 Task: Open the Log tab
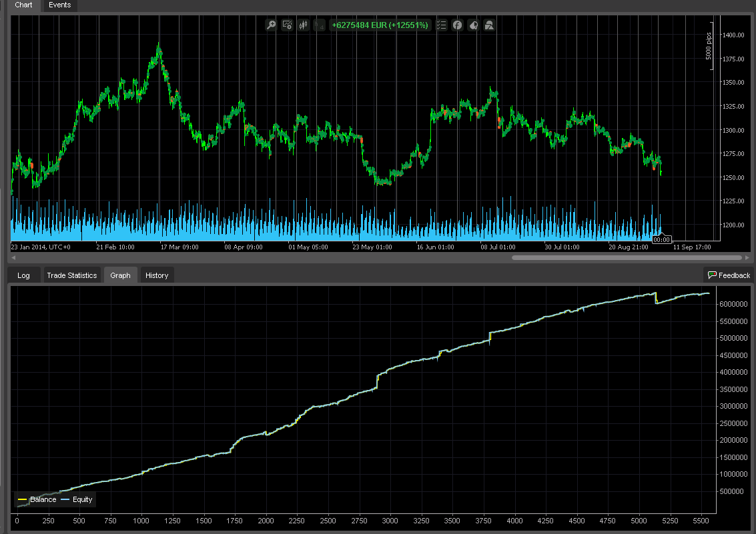(x=23, y=275)
